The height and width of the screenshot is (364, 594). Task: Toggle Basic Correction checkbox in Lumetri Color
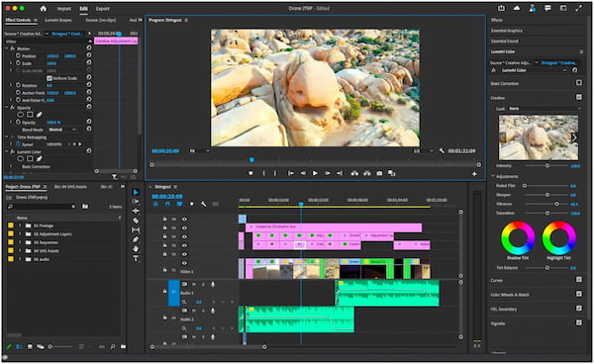579,83
